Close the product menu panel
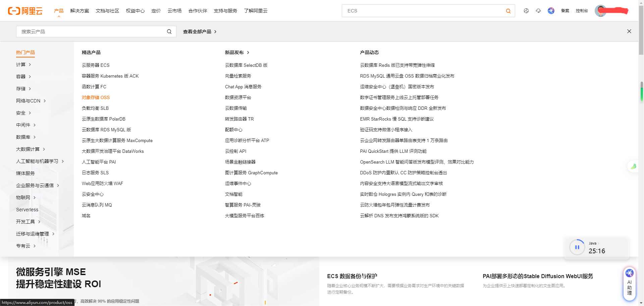 point(629,31)
